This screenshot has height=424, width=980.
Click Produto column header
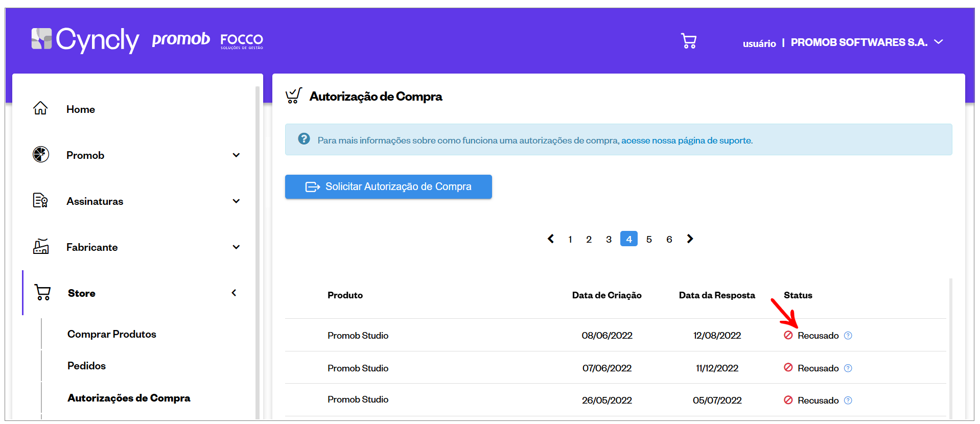pyautogui.click(x=345, y=295)
